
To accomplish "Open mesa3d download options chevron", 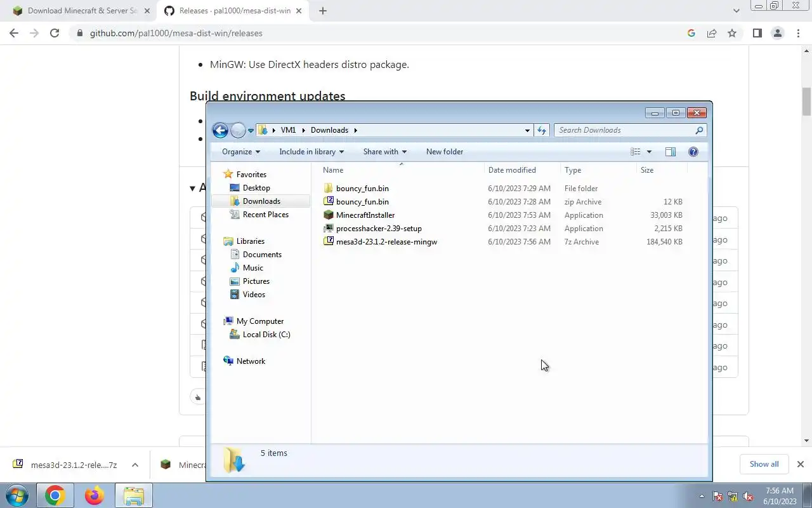I will coord(135,465).
